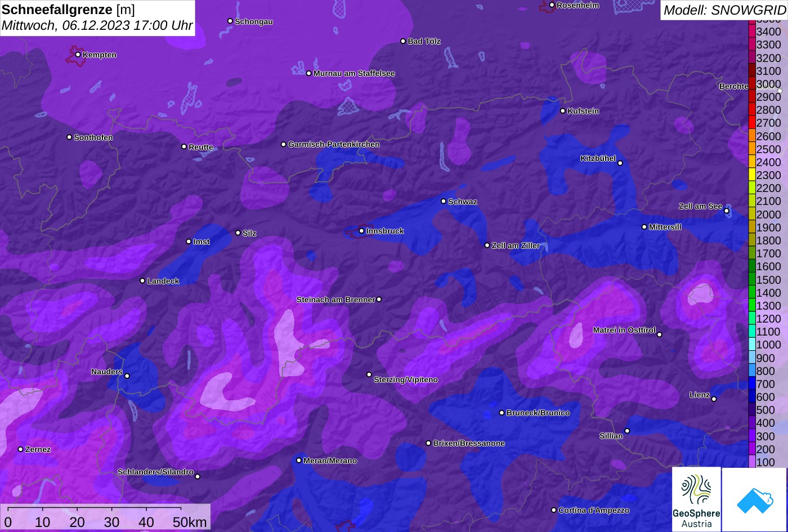Click the Modell: SNOWGRID label

pyautogui.click(x=724, y=10)
